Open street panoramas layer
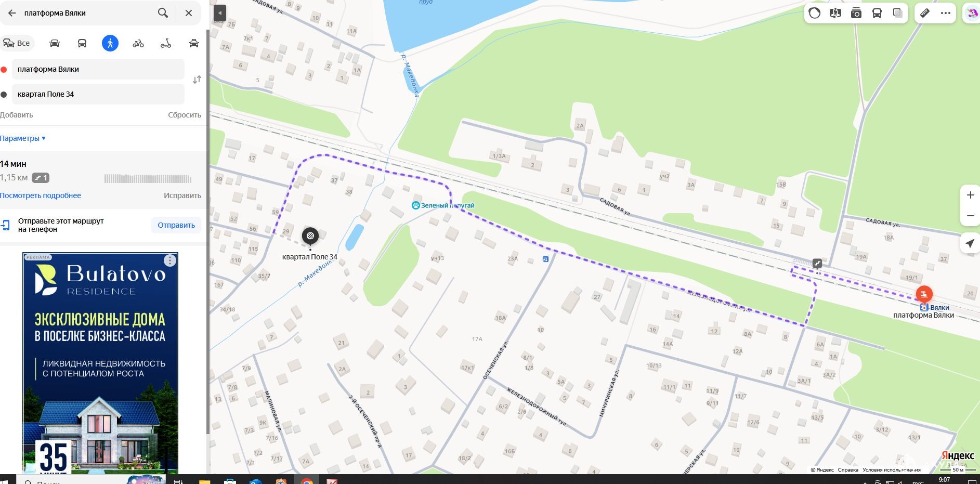 pos(835,14)
